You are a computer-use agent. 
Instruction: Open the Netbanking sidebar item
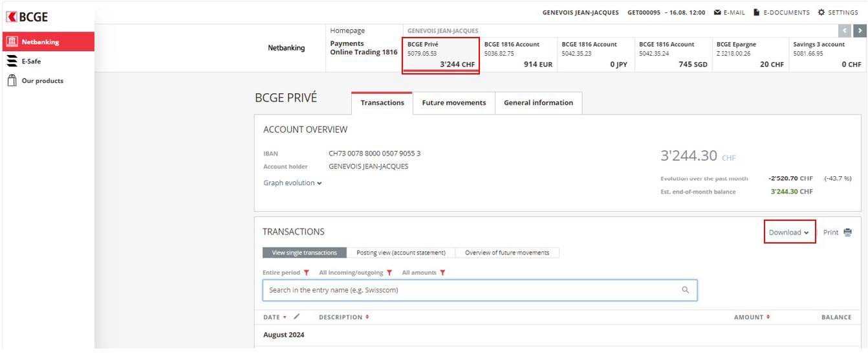point(48,42)
